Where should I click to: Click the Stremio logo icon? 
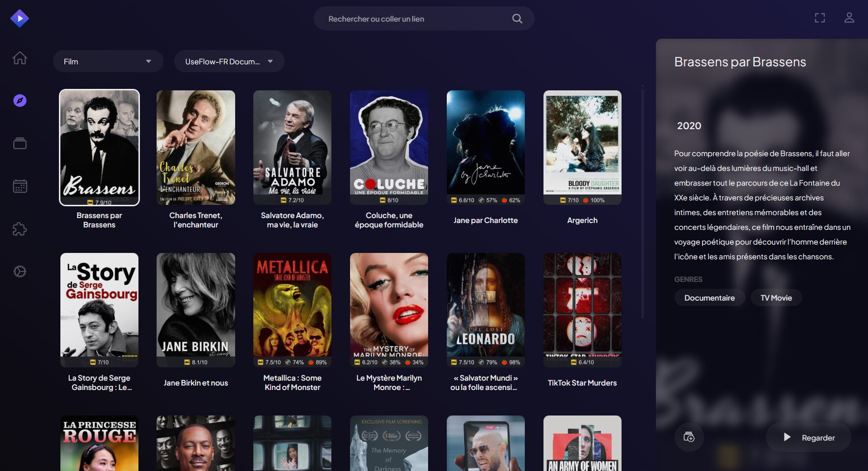(20, 19)
